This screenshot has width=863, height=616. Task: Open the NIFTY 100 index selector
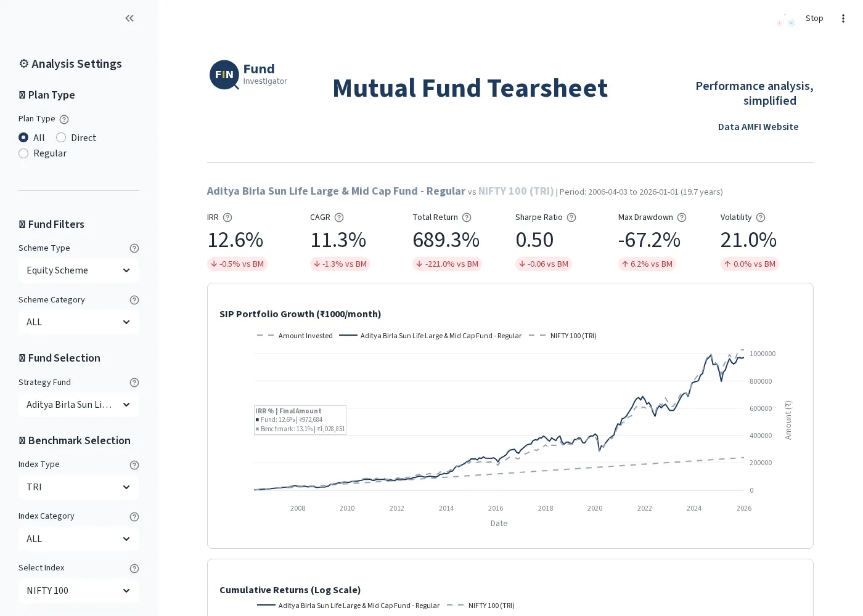79,591
